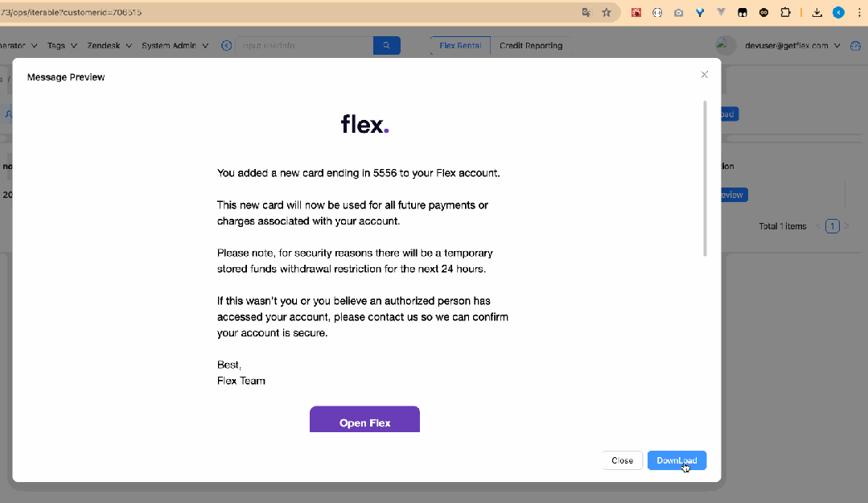Screen dimensions: 868x503
Task: Click the translate page icon in address bar
Action: 586,12
